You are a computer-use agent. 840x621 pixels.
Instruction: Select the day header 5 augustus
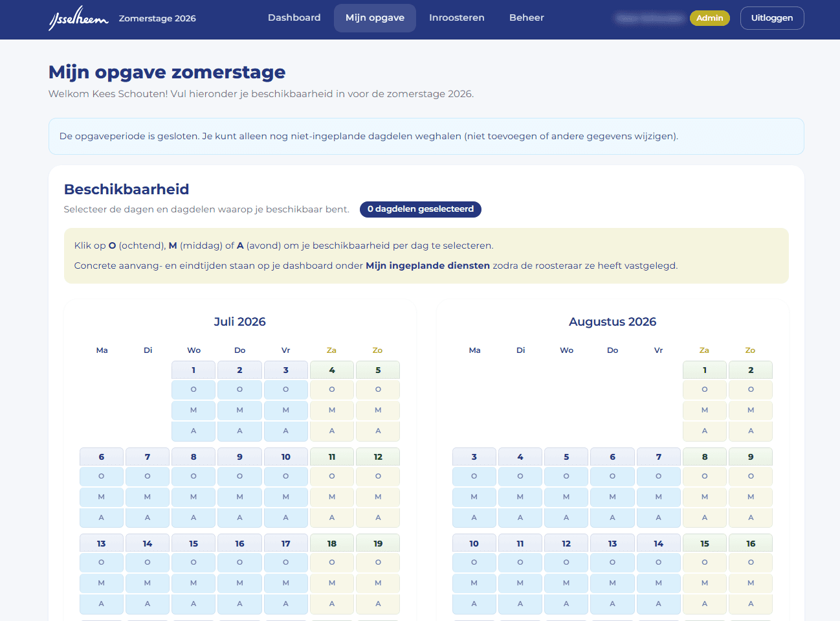pos(566,457)
